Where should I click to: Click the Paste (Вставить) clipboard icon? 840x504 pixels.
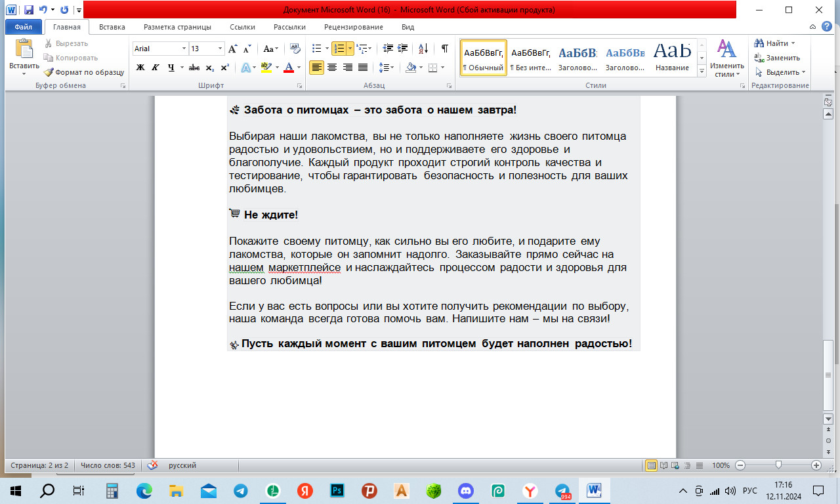click(x=24, y=50)
